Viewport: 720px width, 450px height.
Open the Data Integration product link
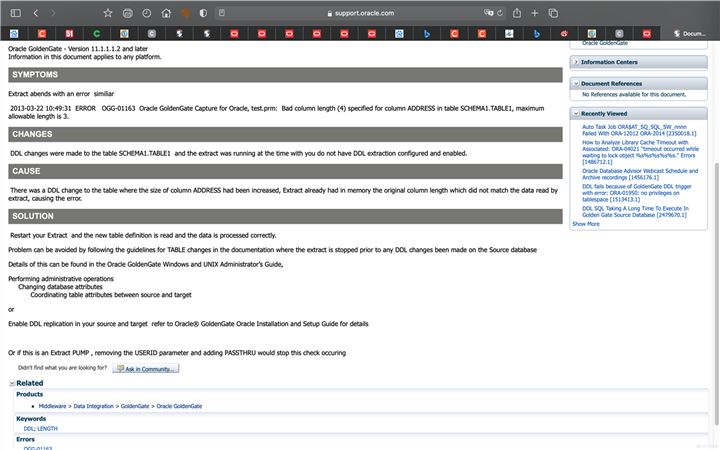point(93,406)
